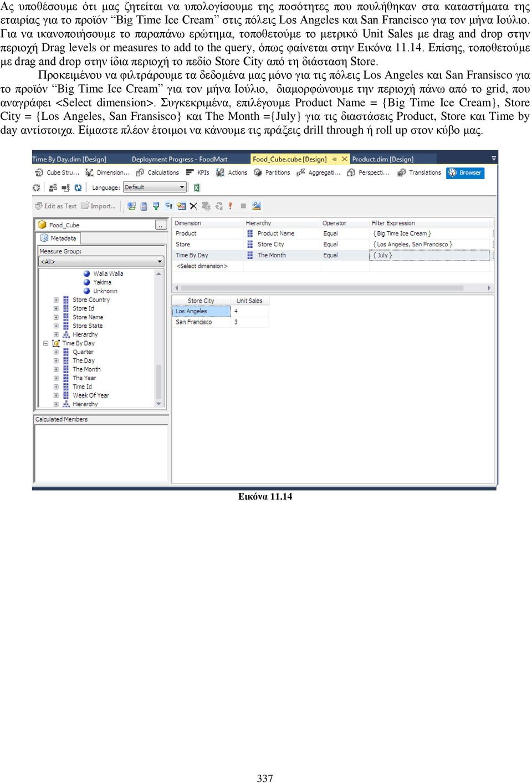
Task: Click the ellipsis button next to Food_Cube
Action: tap(161, 225)
